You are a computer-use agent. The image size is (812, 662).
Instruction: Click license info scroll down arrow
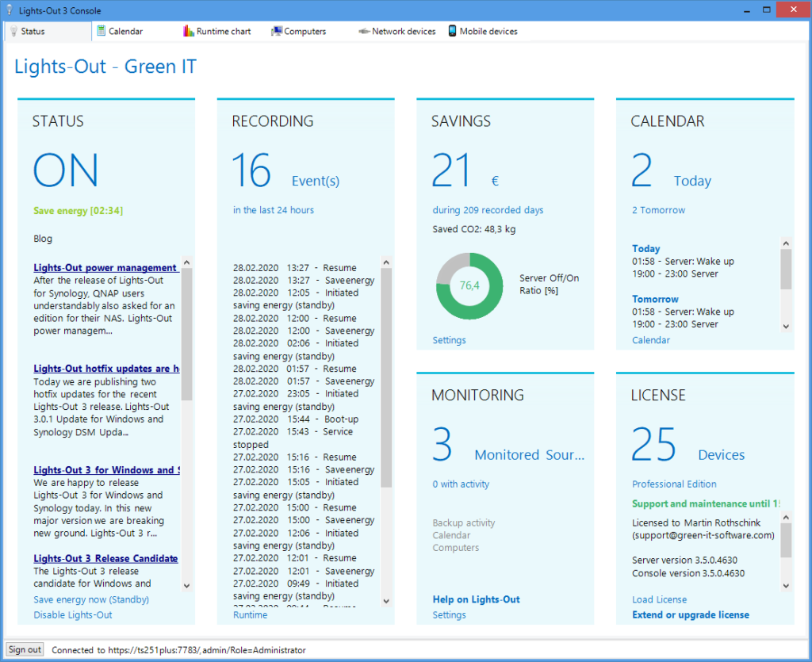click(786, 586)
